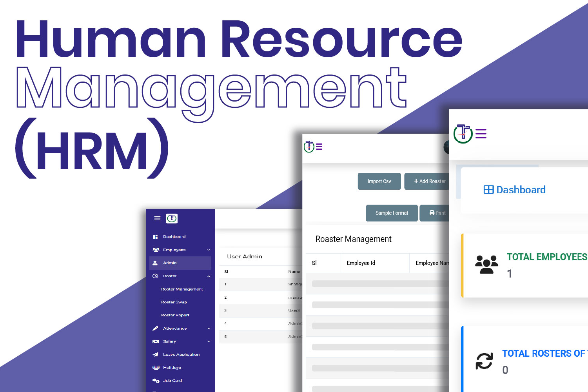Click the Total Employees people icon
The width and height of the screenshot is (588, 392).
coord(486,265)
